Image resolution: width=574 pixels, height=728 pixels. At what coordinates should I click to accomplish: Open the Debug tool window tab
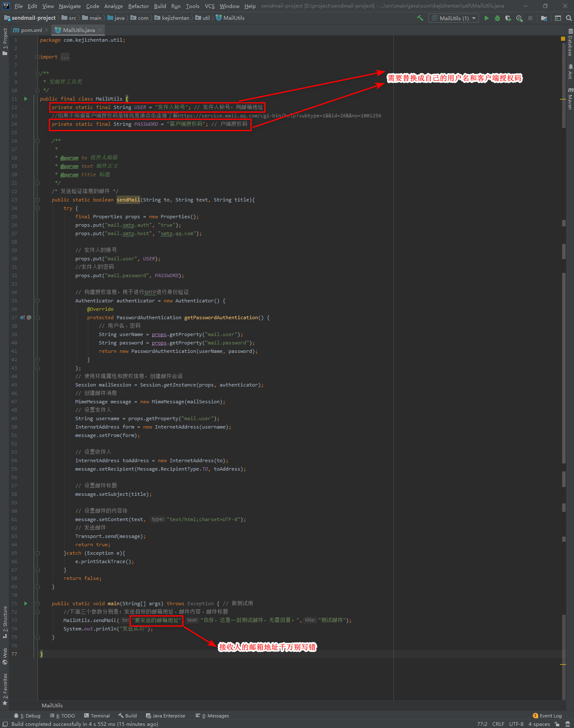pyautogui.click(x=27, y=716)
